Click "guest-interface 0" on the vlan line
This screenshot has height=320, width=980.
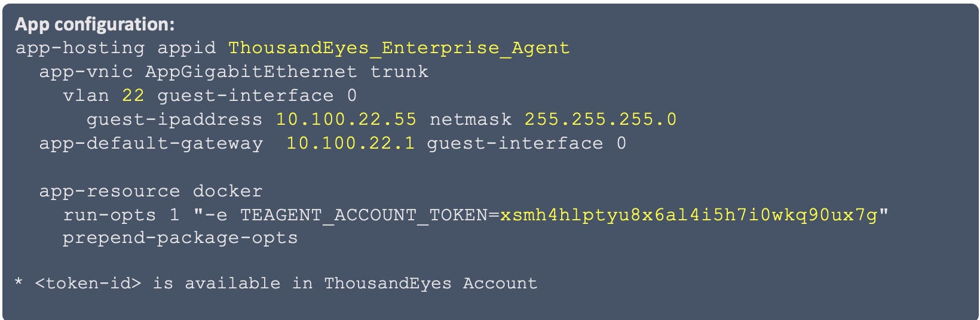point(257,96)
